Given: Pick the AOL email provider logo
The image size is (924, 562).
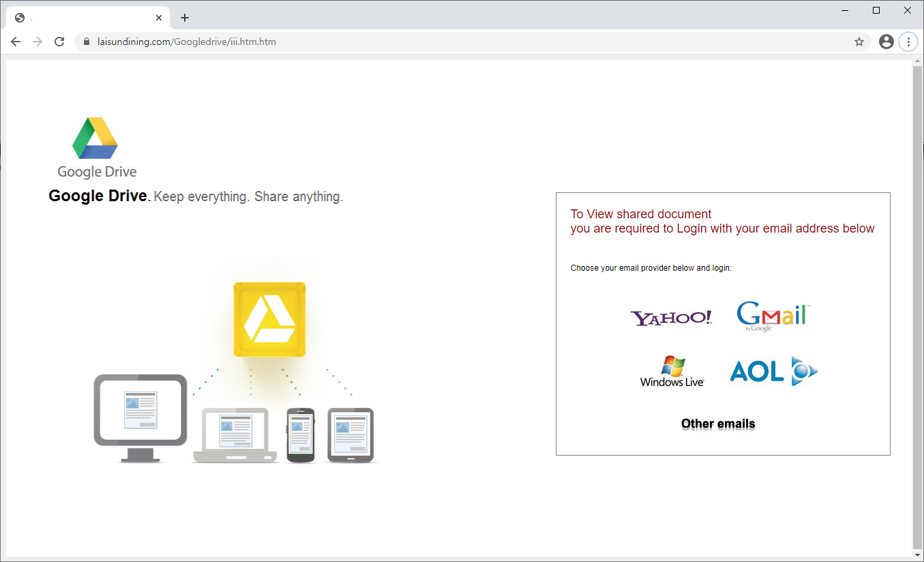Looking at the screenshot, I should click(x=773, y=371).
